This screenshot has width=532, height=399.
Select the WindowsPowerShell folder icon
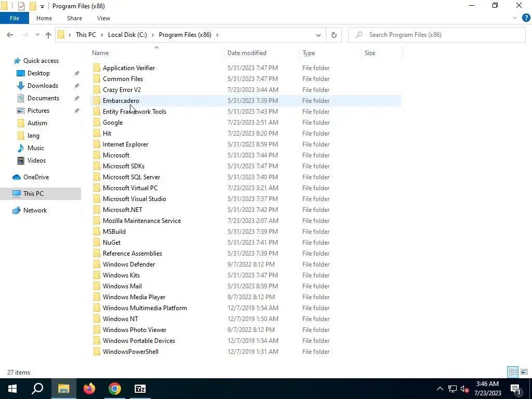coord(97,352)
